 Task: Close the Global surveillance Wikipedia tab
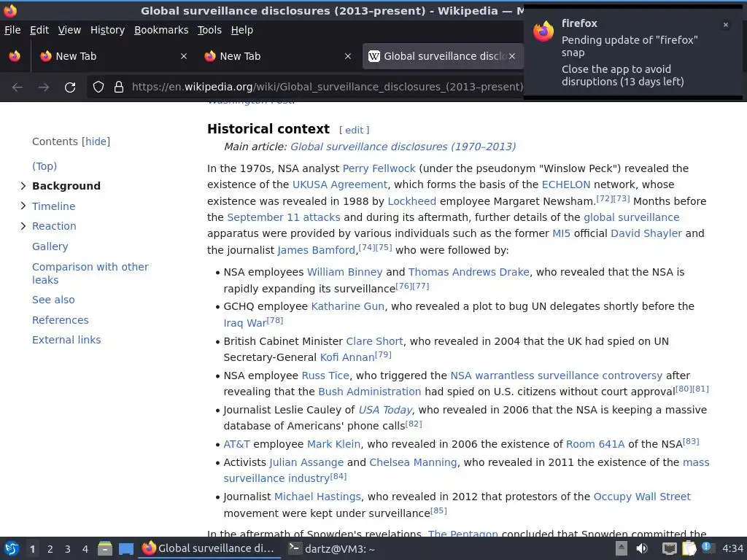pyautogui.click(x=512, y=56)
